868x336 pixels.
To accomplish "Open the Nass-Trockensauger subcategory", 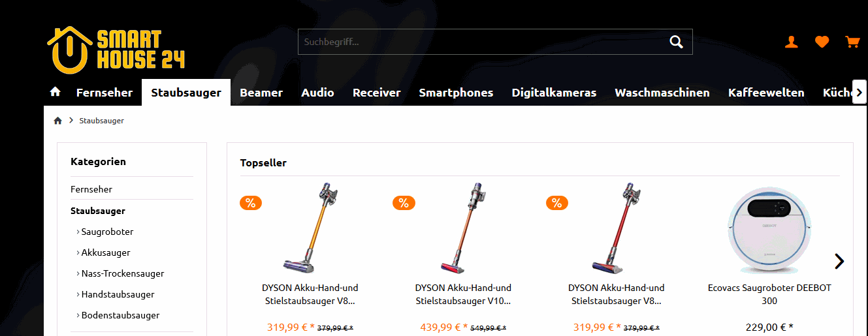I will (120, 273).
